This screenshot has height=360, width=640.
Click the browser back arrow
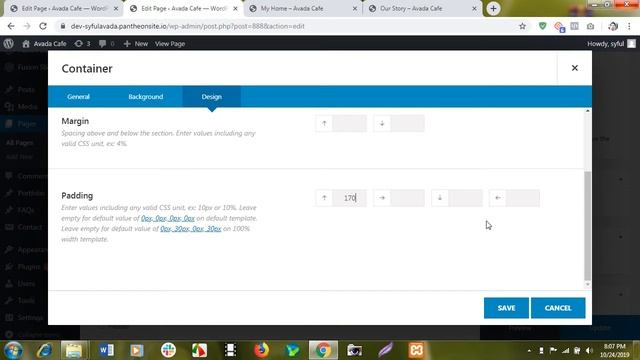[x=11, y=26]
